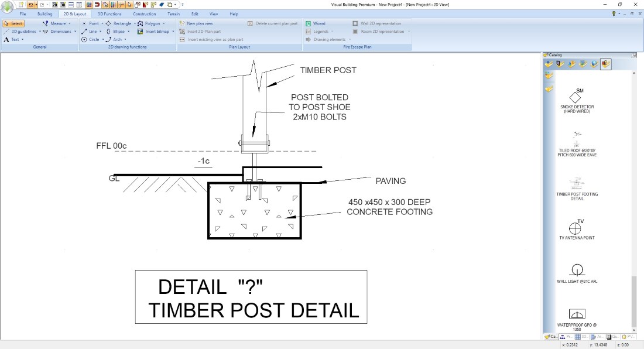The width and height of the screenshot is (644, 349).
Task: Select the Smoke Detector catalog symbol
Action: point(577,100)
